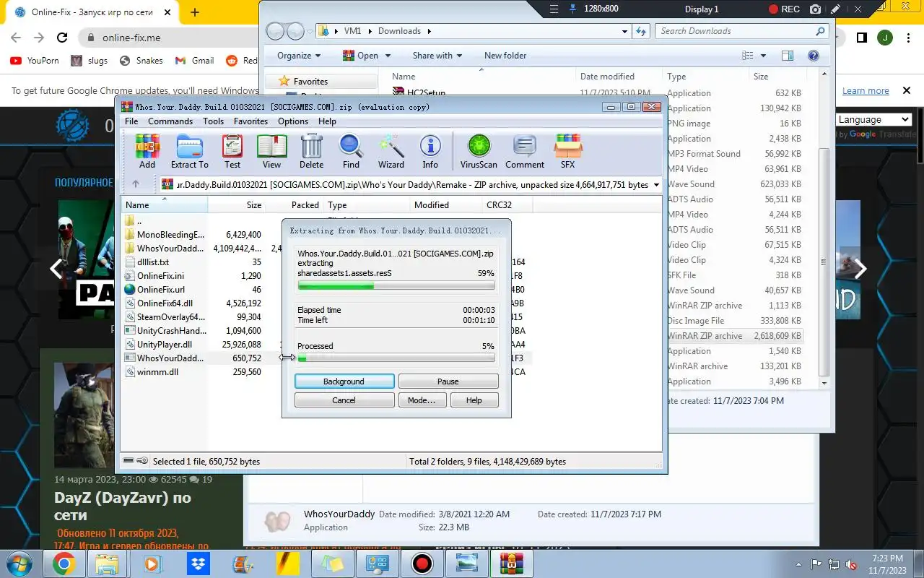Open the Windows Start orb
The height and width of the screenshot is (578, 924).
click(x=19, y=564)
